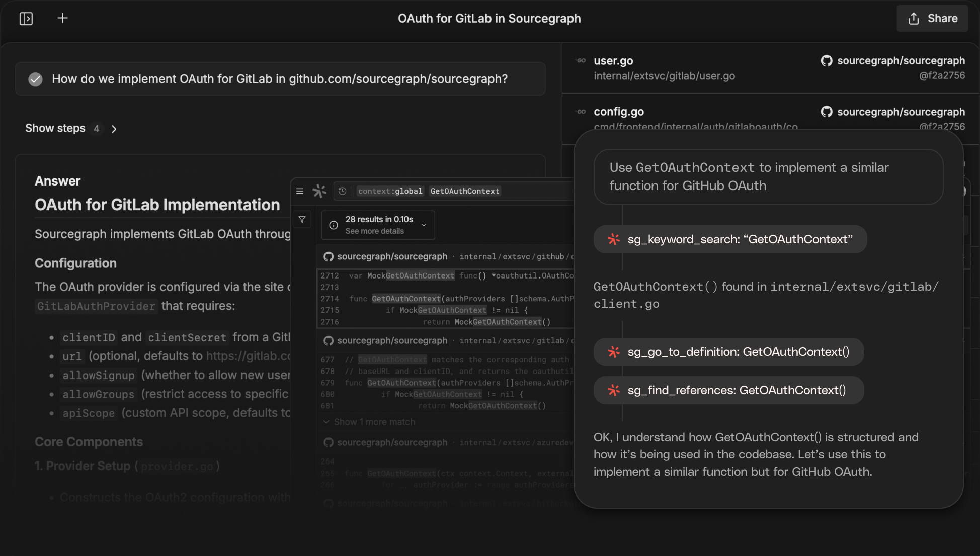This screenshot has height=556, width=980.
Task: Click sg_go_to_definition GetOAuthContext step
Action: 728,352
